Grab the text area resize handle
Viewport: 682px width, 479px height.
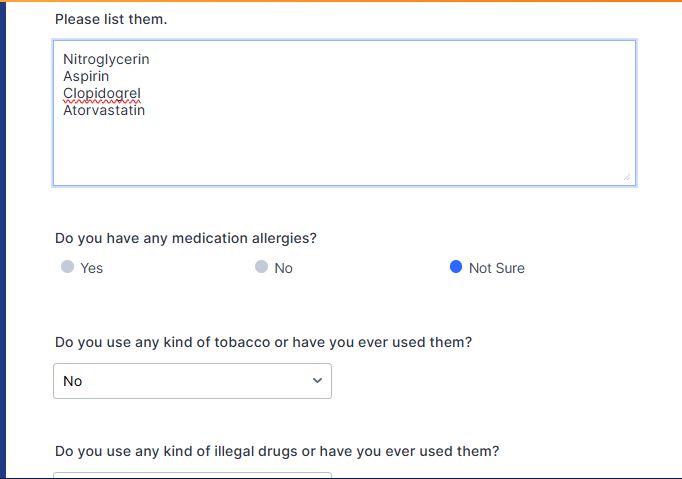click(x=627, y=177)
